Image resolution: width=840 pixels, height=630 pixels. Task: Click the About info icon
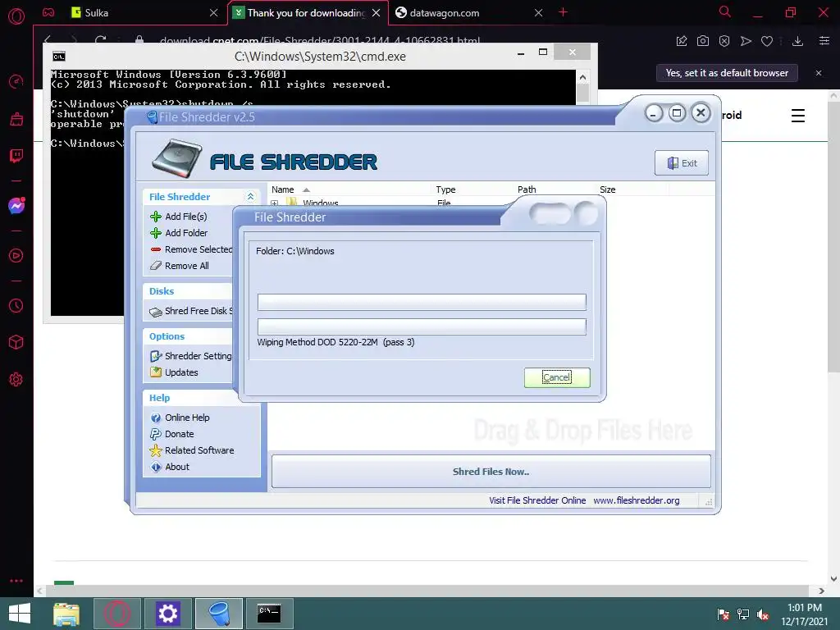(156, 467)
